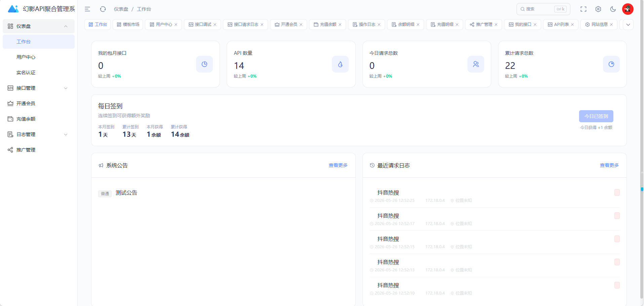Click the 系统公告 megaphone icon
The image size is (644, 306).
coord(101,165)
